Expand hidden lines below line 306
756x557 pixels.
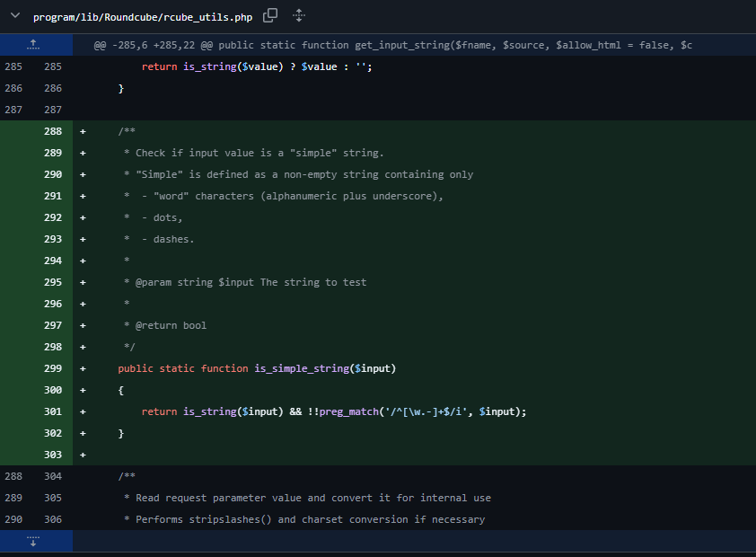click(x=34, y=541)
